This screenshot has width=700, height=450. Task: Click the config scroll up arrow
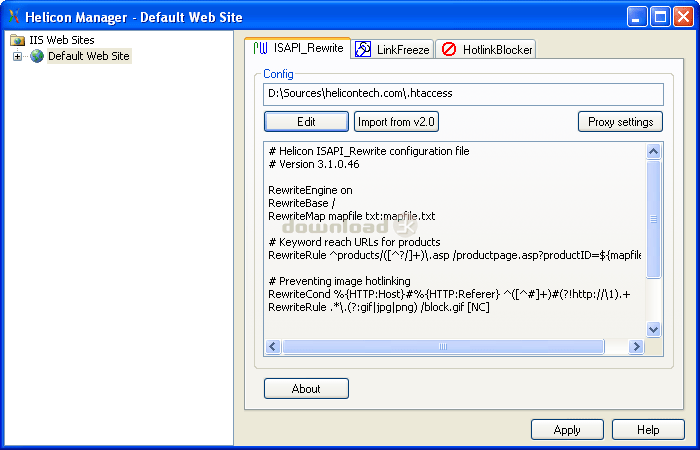point(654,152)
